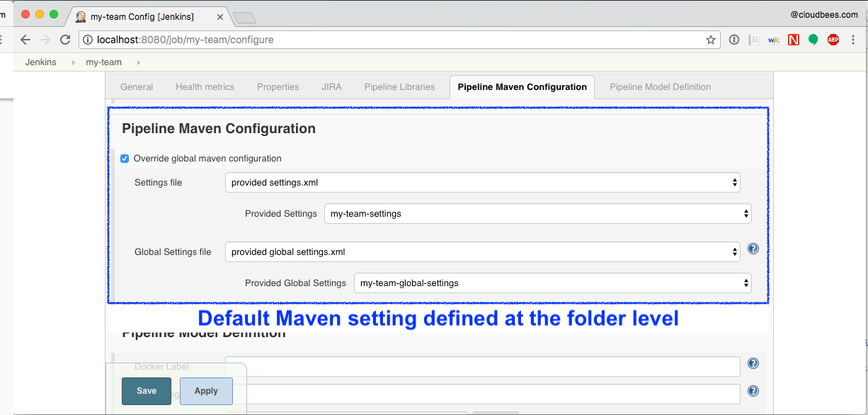Open the 1Password extension icon
This screenshot has width=868, height=415.
734,40
